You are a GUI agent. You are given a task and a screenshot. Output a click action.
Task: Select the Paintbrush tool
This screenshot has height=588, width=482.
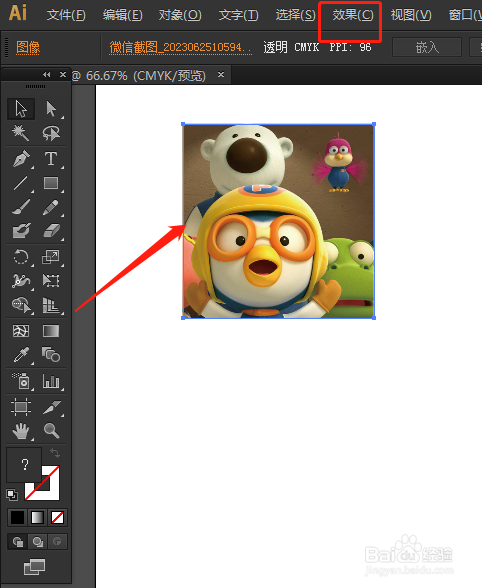tap(21, 207)
